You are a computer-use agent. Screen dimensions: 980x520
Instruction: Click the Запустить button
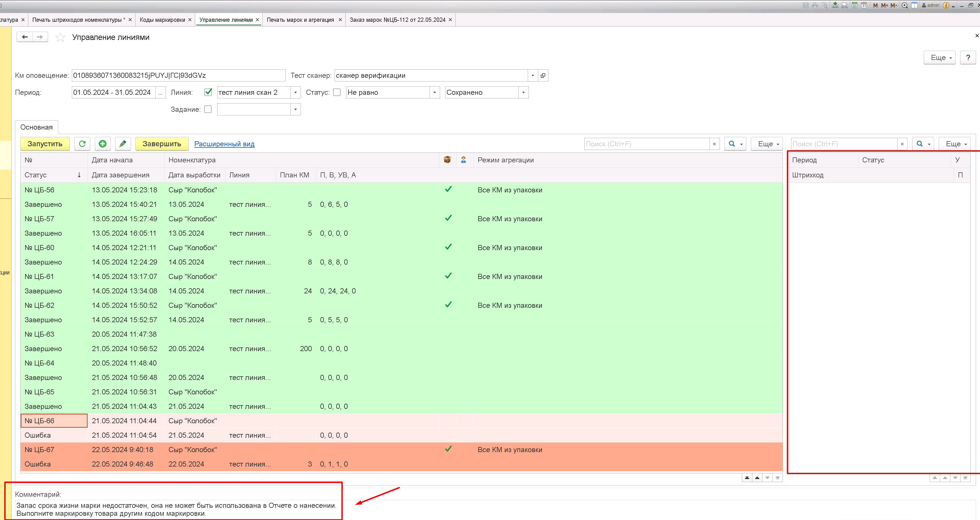(45, 144)
